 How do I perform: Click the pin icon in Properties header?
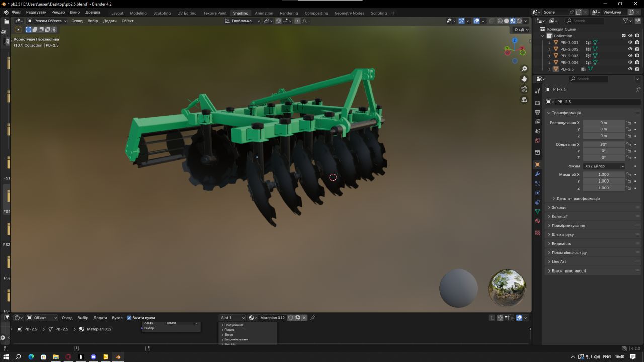[638, 89]
